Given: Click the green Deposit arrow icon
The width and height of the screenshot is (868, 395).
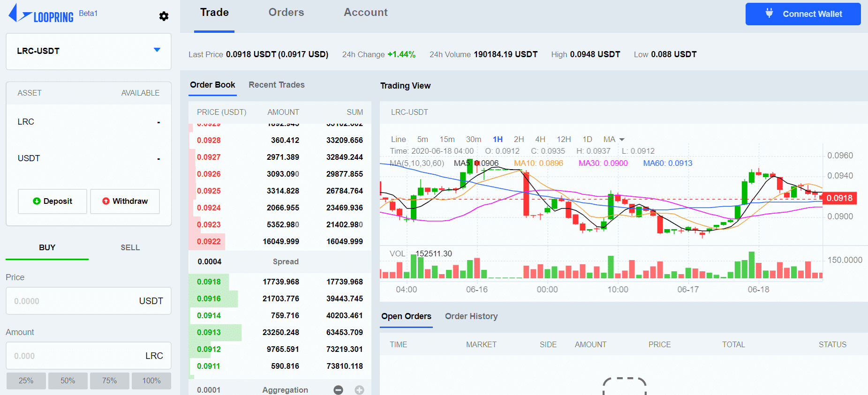Looking at the screenshot, I should coord(37,201).
